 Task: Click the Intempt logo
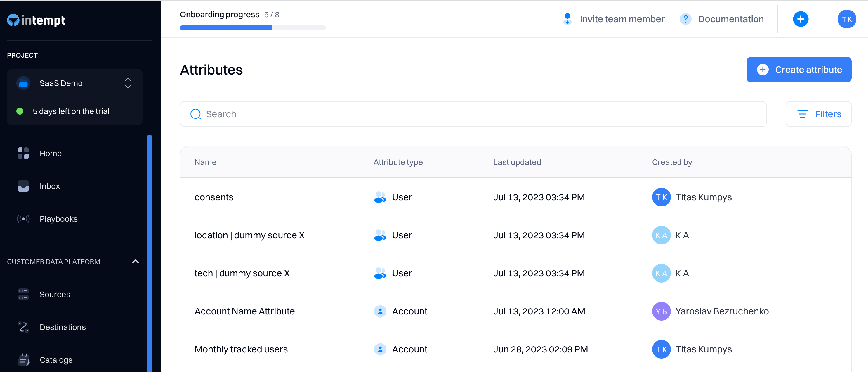click(x=37, y=20)
